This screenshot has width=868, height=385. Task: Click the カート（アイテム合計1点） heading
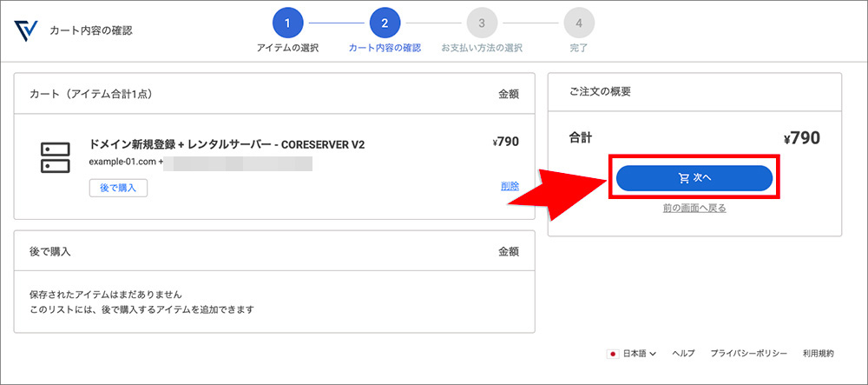tap(91, 94)
